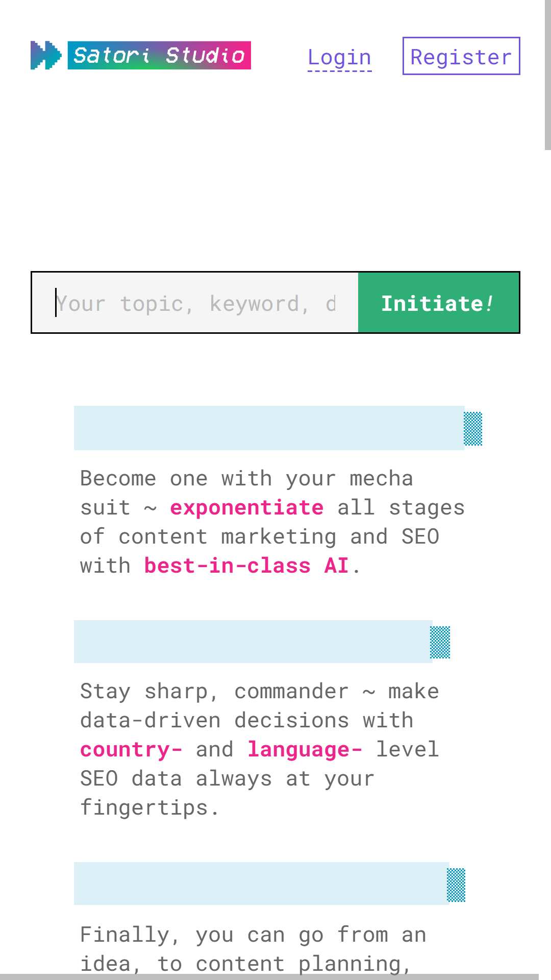Click the vertical scrollbar thumb
The height and width of the screenshot is (980, 551).
pos(548,75)
